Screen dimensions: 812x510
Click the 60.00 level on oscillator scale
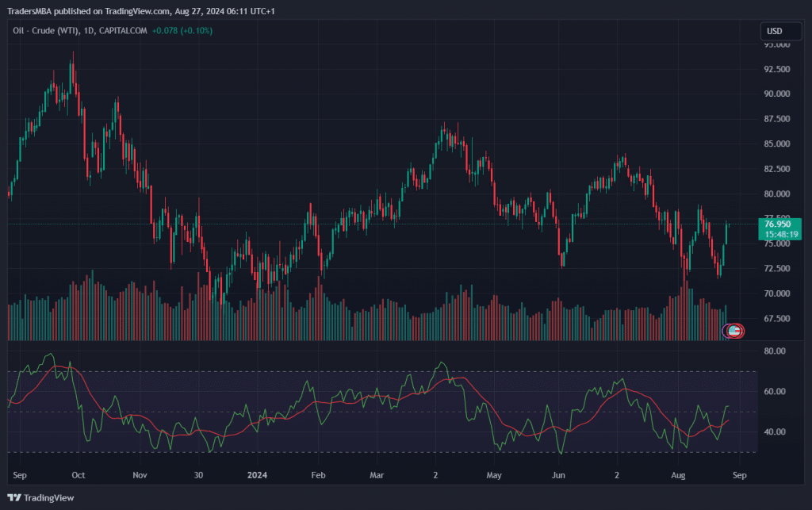pyautogui.click(x=772, y=392)
